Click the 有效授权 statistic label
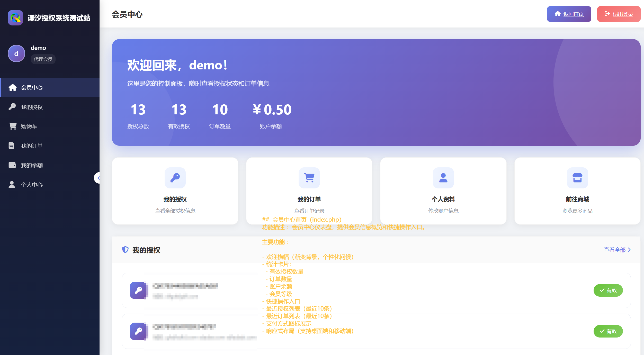The image size is (644, 355). [x=179, y=126]
